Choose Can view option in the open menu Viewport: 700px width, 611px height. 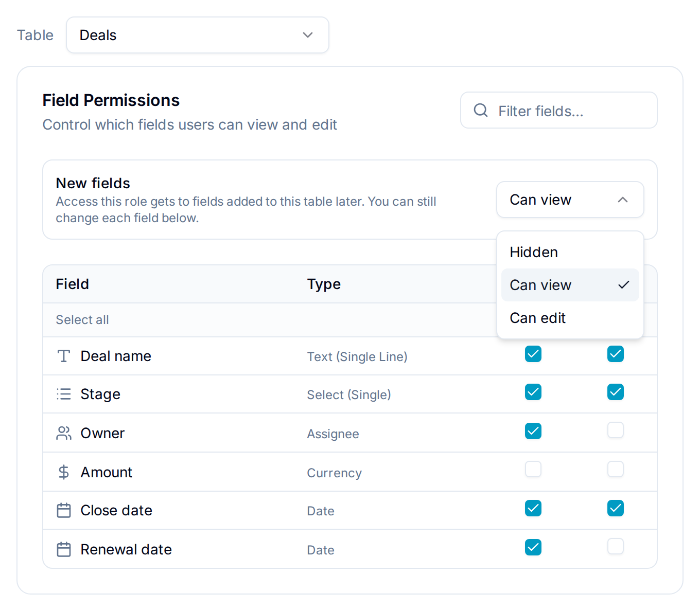click(570, 285)
